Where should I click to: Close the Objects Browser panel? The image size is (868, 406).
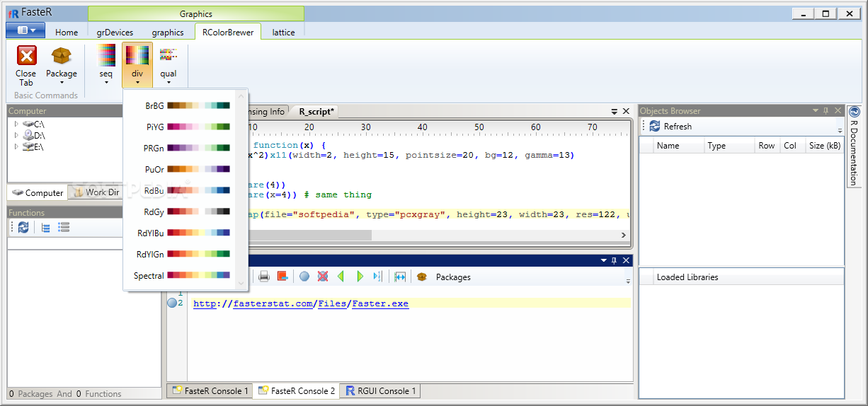[838, 111]
